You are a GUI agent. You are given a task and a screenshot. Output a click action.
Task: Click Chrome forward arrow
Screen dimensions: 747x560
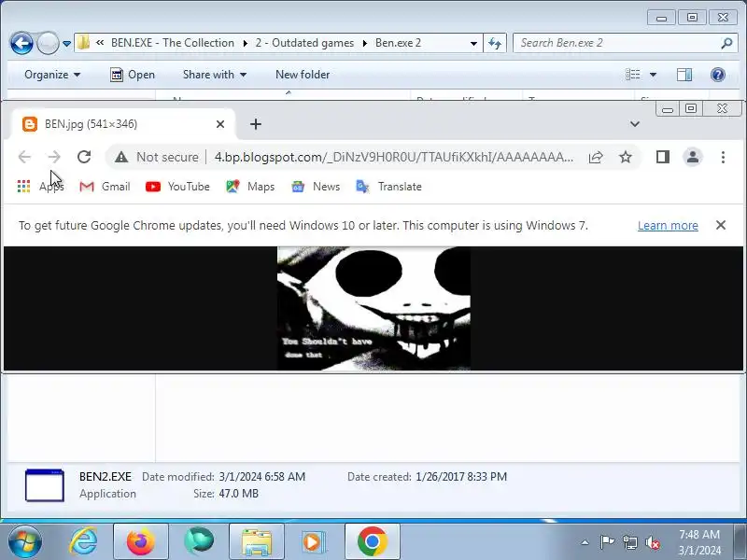(54, 157)
